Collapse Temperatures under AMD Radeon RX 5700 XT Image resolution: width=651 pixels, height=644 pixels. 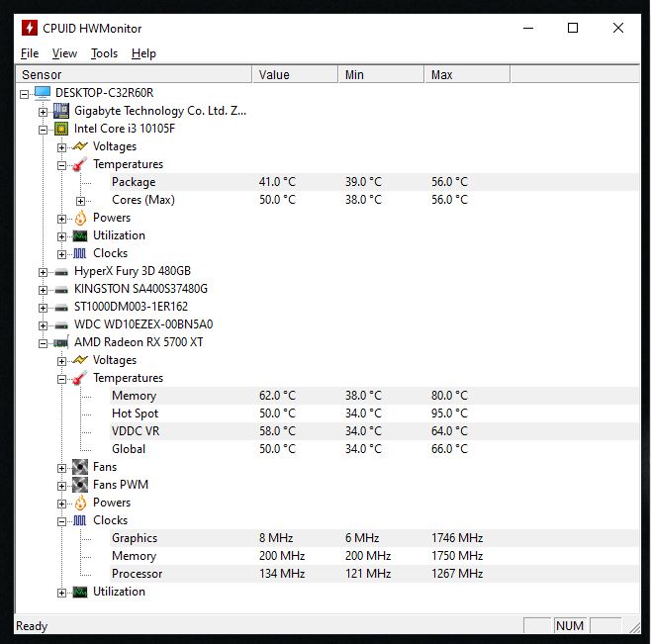(61, 379)
